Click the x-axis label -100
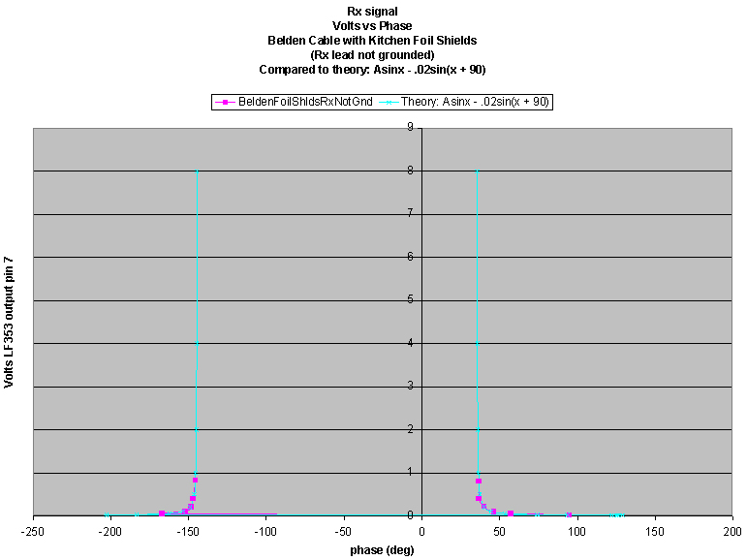The width and height of the screenshot is (747, 560). [265, 531]
